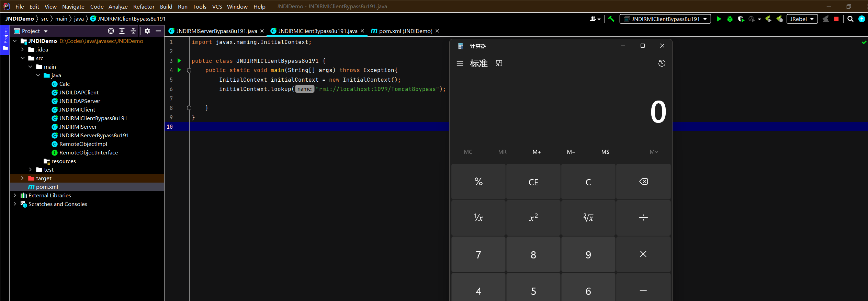Image resolution: width=868 pixels, height=301 pixels.
Task: Click the Project vertical sidebar tab
Action: click(x=5, y=39)
